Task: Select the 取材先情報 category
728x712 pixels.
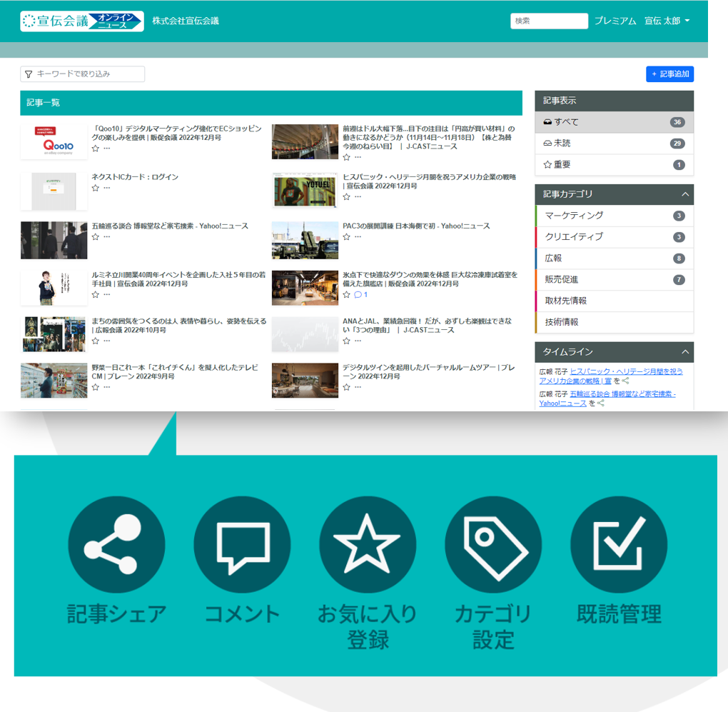Action: point(614,301)
